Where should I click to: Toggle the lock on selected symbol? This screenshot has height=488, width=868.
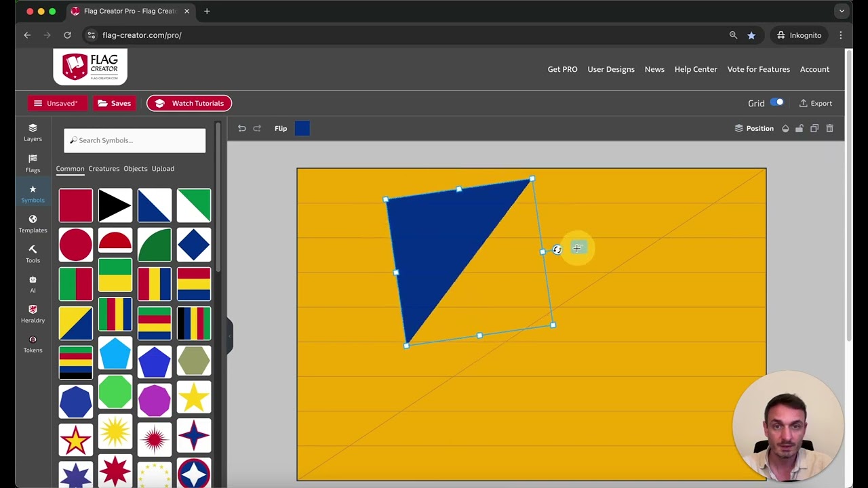point(800,128)
